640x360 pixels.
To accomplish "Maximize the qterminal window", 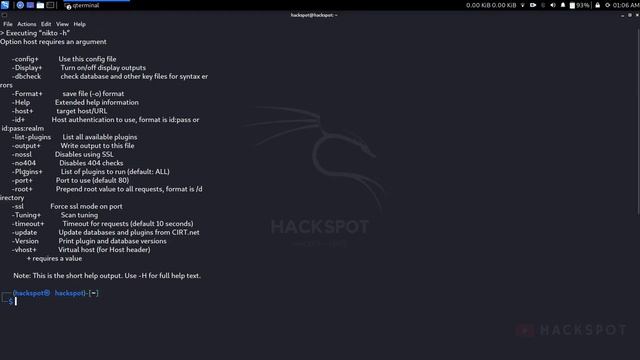I will 629,15.
